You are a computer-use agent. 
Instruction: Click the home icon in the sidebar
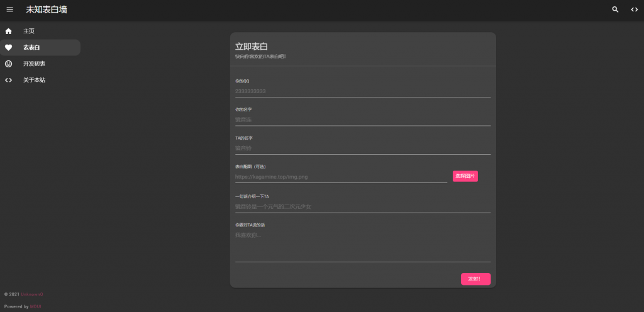click(x=9, y=31)
